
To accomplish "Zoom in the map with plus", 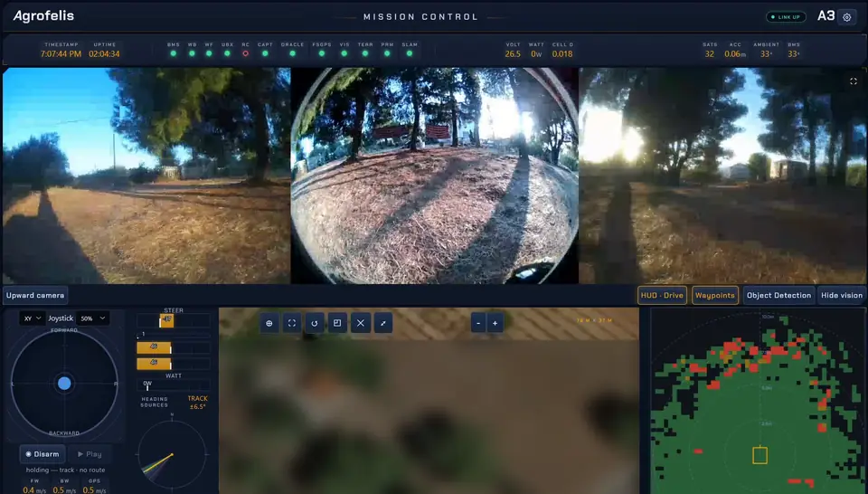I will pos(495,323).
